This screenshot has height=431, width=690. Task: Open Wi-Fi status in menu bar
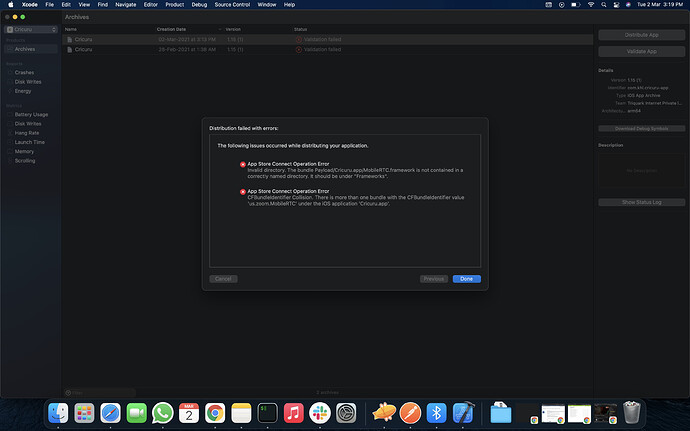click(591, 4)
